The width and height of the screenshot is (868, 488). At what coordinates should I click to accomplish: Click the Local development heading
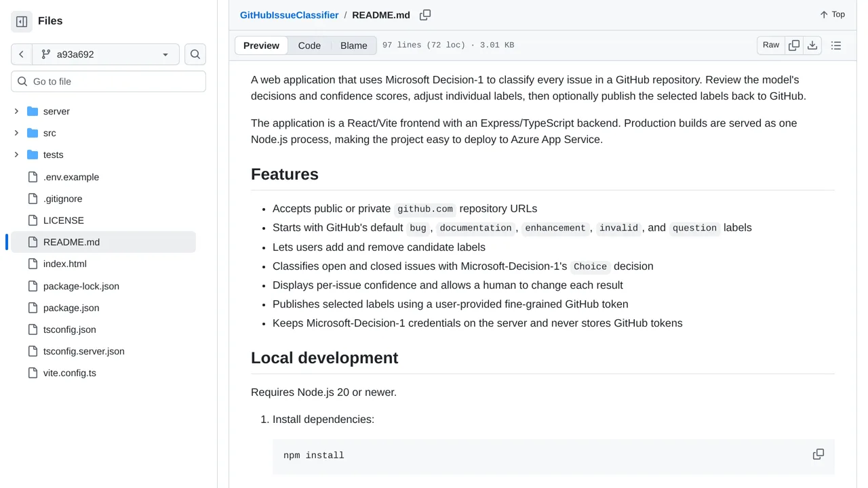click(x=324, y=358)
